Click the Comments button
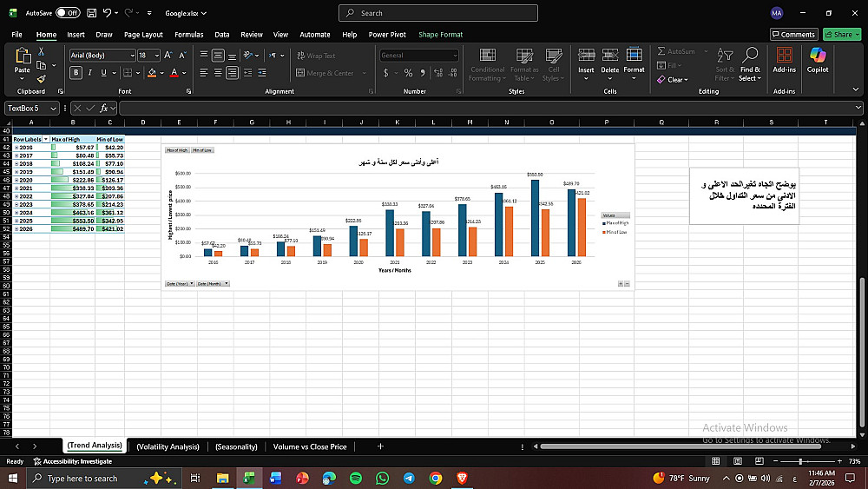This screenshot has height=489, width=868. point(794,35)
